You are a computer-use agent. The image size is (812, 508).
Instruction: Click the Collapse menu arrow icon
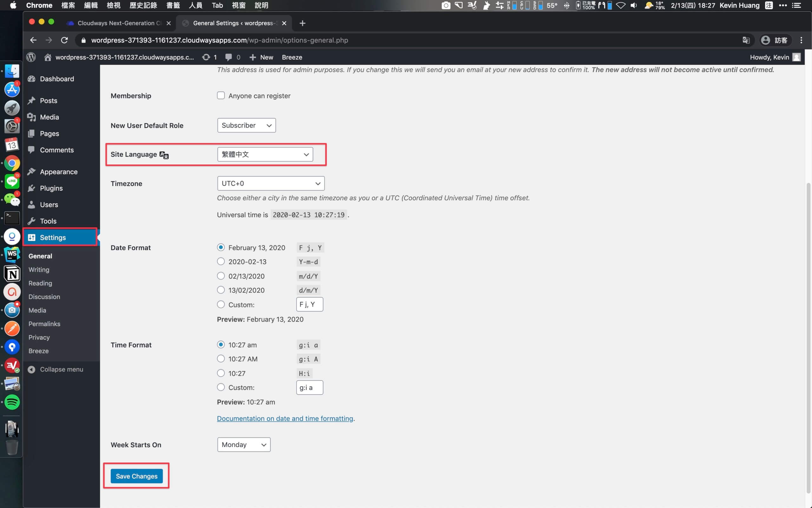click(31, 370)
